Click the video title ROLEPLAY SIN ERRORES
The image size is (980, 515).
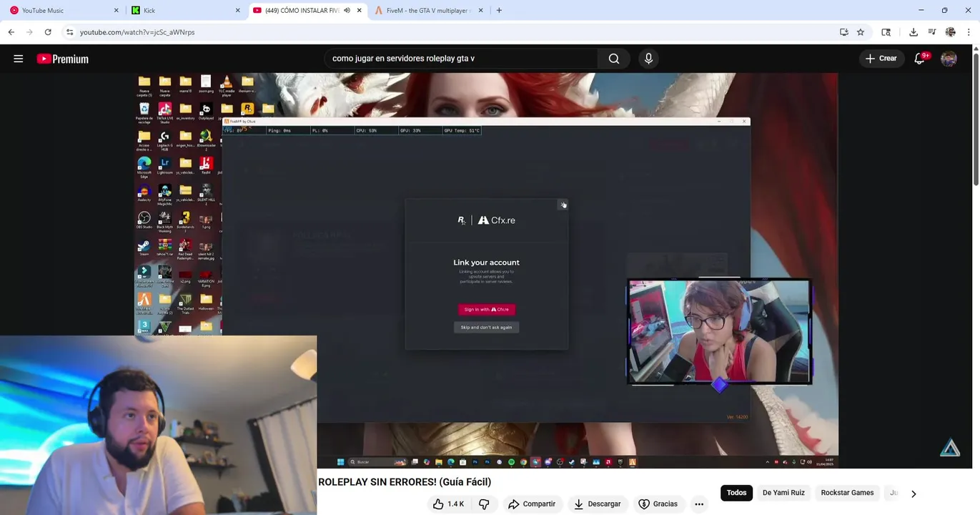point(405,482)
